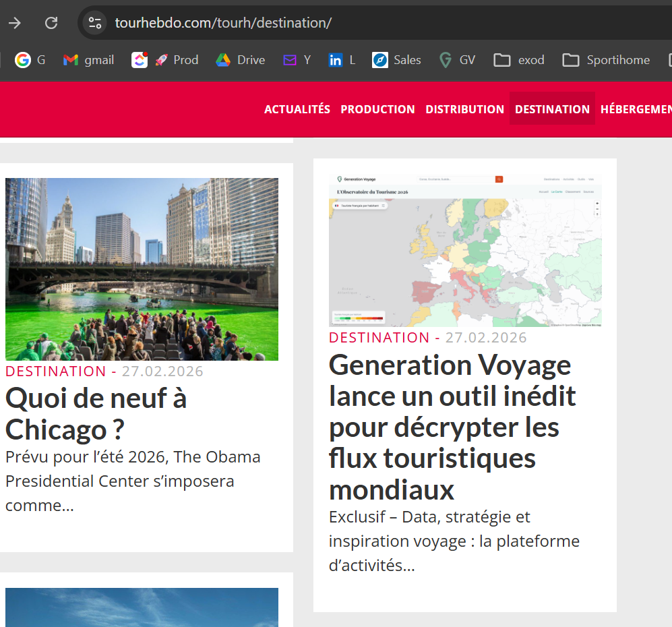The height and width of the screenshot is (627, 672).
Task: Open the GV bookmark
Action: click(x=457, y=60)
